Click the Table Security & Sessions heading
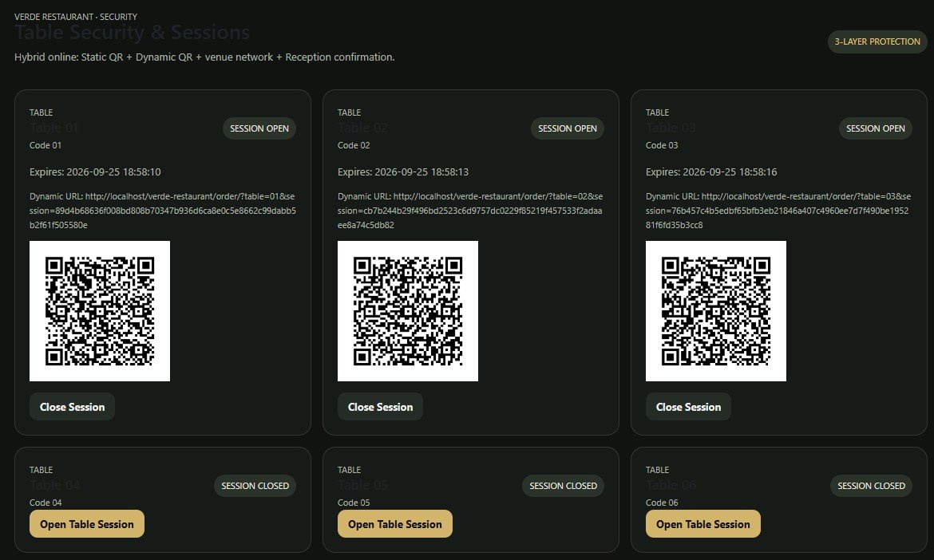Viewport: 934px width, 560px height. [x=133, y=32]
